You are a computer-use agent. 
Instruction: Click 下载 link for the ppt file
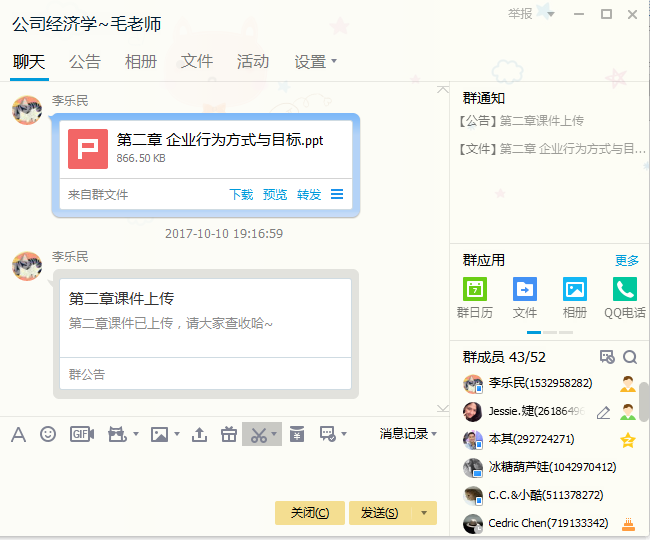241,195
